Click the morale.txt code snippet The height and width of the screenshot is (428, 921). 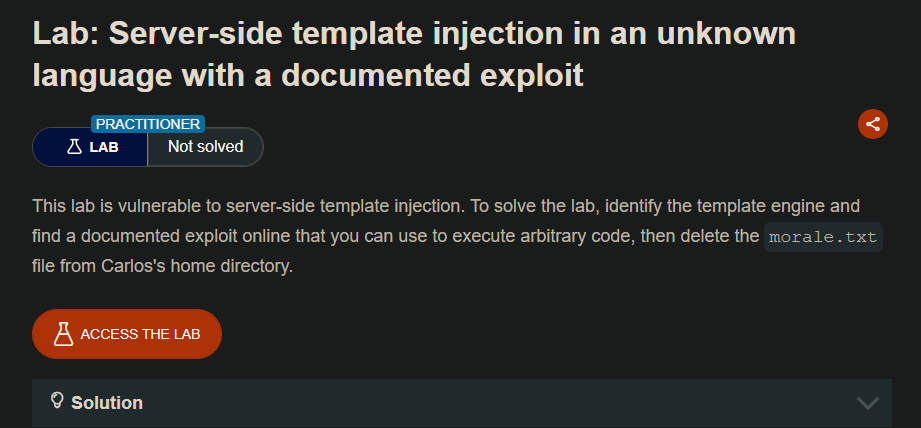tap(824, 237)
